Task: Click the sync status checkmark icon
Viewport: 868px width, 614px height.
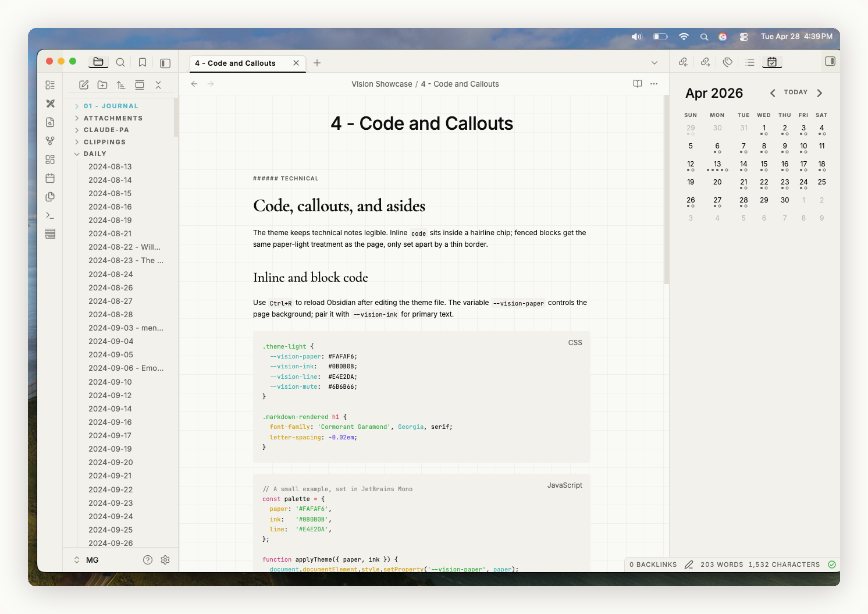Action: pos(832,565)
